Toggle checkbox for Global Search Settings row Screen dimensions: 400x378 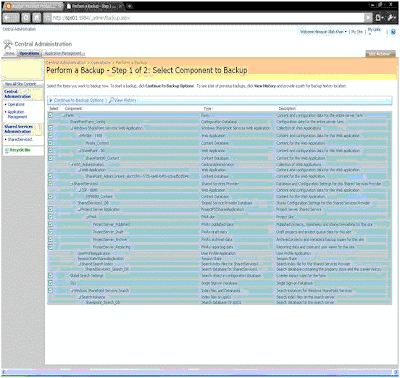click(51, 276)
